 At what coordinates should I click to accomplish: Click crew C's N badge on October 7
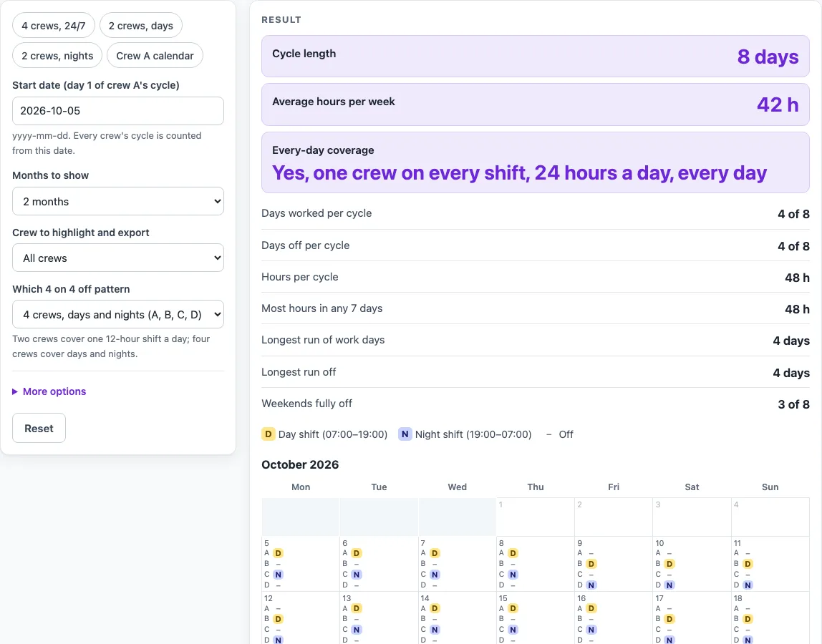click(435, 575)
